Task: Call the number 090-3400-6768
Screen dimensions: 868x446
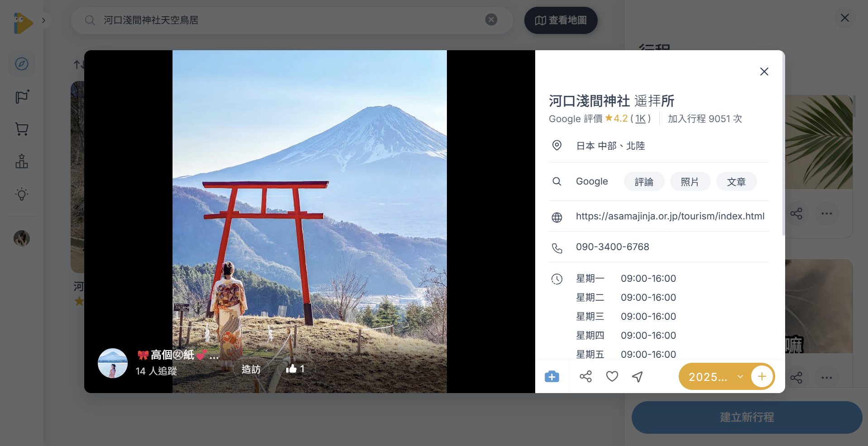Action: tap(613, 247)
